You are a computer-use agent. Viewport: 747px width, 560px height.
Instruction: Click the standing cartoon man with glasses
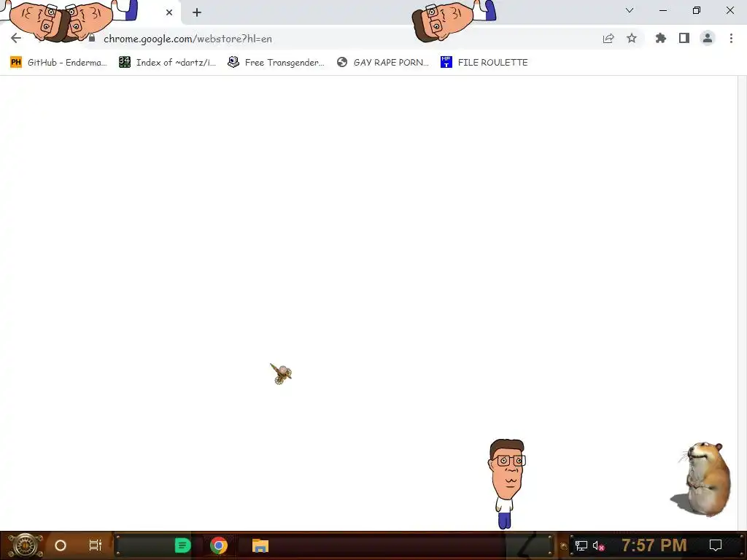[x=507, y=483]
